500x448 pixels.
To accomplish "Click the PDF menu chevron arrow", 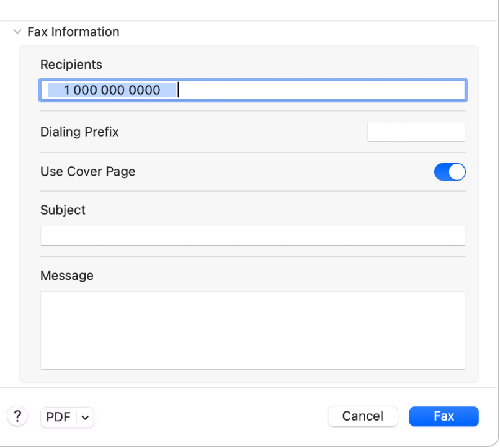I will pos(84,417).
